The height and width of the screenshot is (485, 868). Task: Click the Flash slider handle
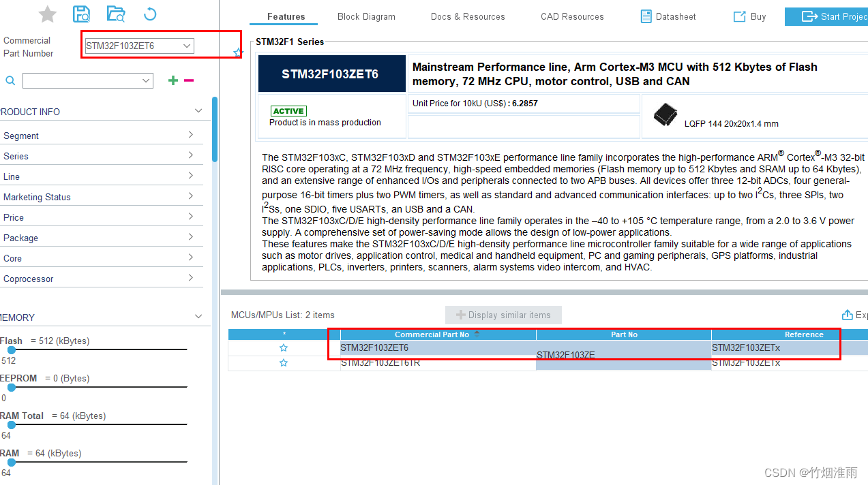11,349
